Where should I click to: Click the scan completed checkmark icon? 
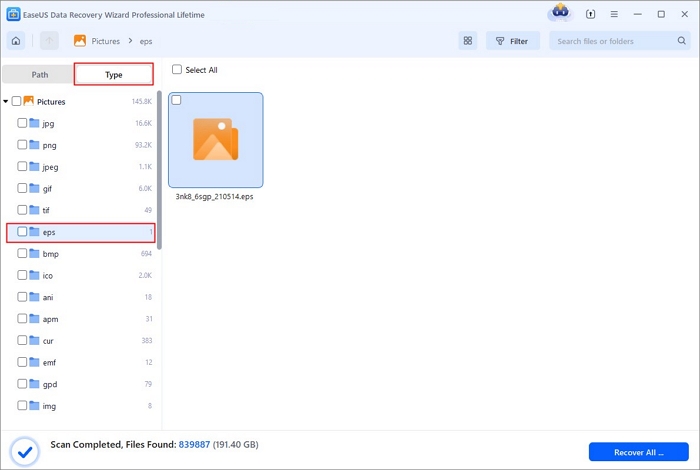[x=22, y=450]
